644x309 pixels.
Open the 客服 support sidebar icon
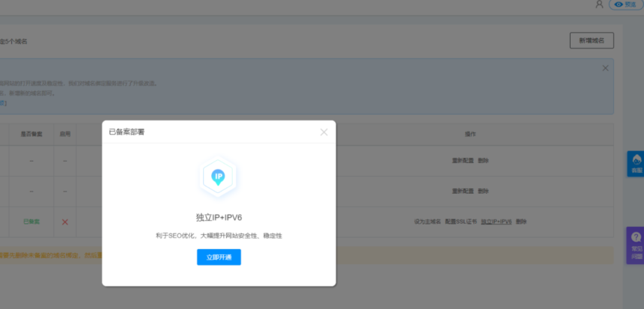click(x=636, y=164)
